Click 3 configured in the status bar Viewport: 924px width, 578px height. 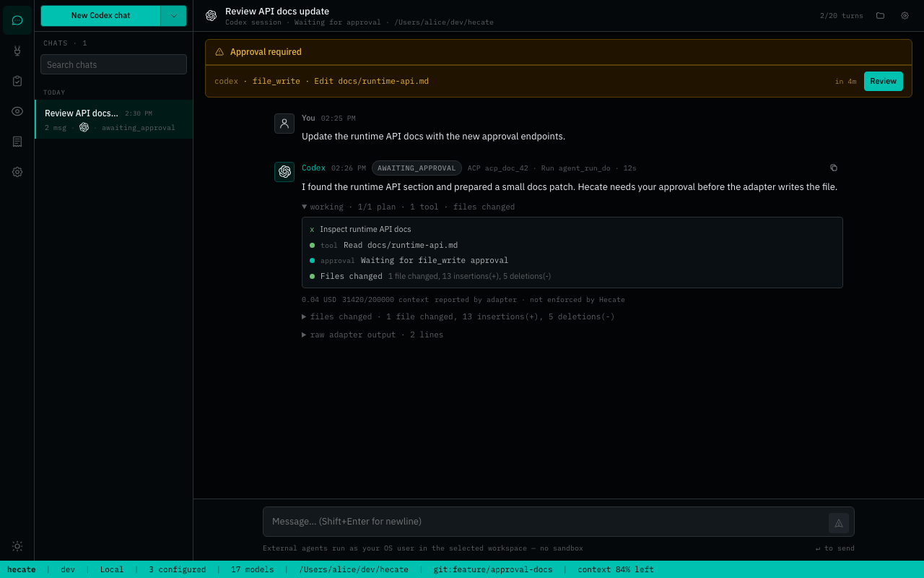coord(178,569)
